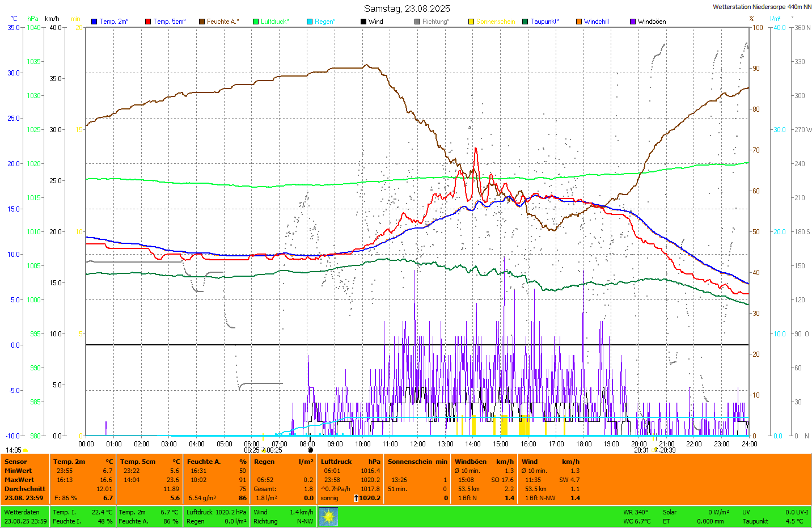Click the sunrise icon near 06:25
The height and width of the screenshot is (528, 812).
[x=264, y=450]
